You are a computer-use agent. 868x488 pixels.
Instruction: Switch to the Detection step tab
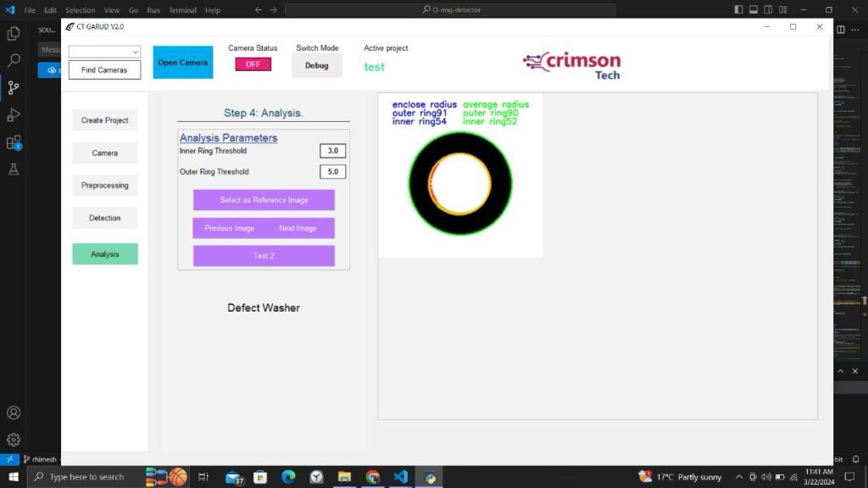[x=104, y=218]
